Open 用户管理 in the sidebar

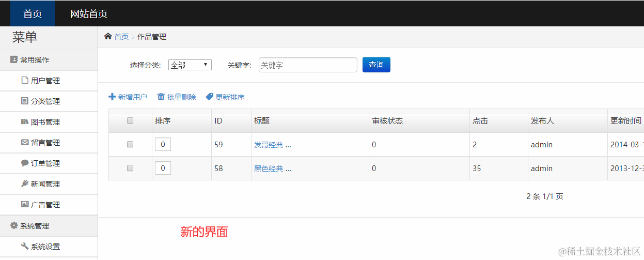(x=49, y=81)
